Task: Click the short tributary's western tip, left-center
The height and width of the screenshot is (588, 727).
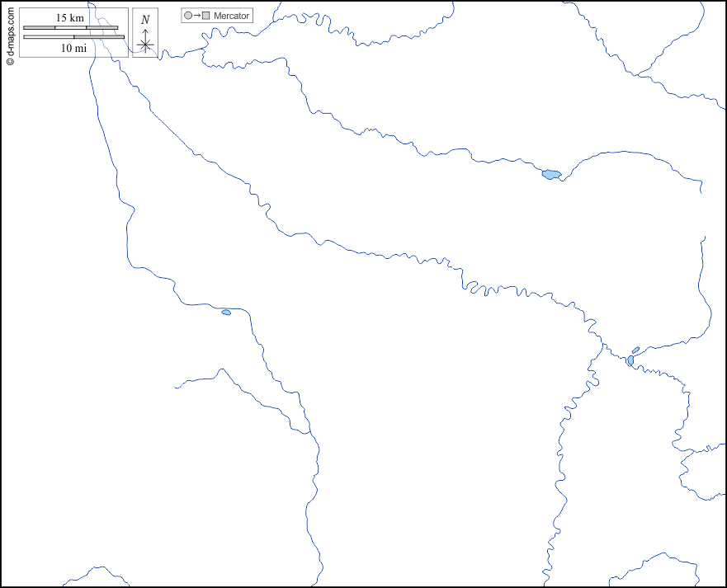Action: [177, 387]
